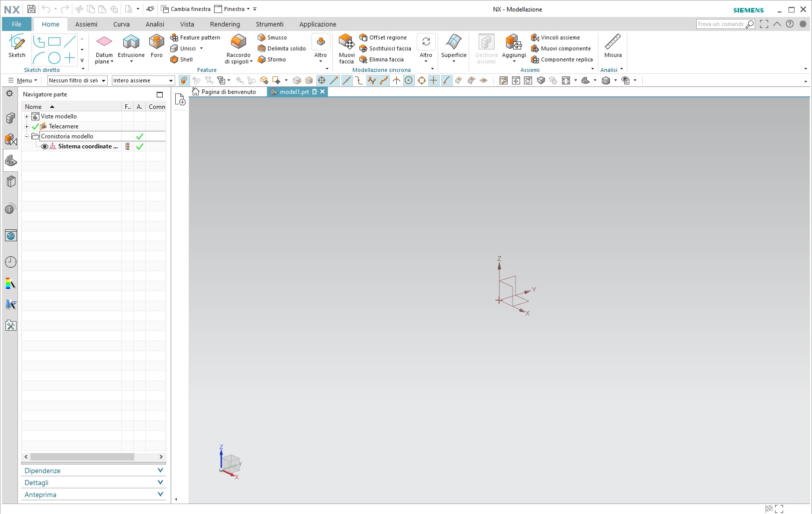
Task: Select Sistema coordinate tree item
Action: click(x=88, y=146)
